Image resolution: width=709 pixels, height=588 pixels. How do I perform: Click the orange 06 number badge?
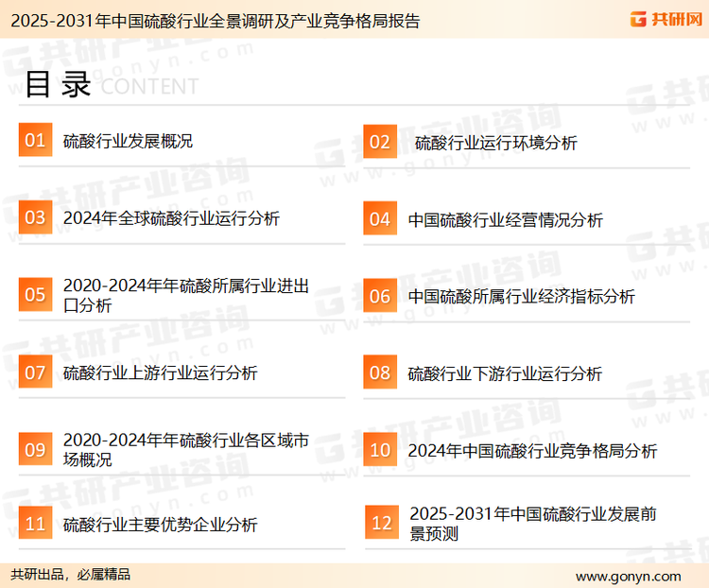tap(380, 296)
